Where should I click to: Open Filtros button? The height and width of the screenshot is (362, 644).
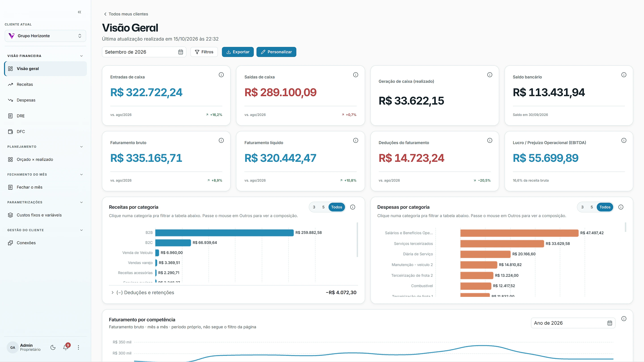[204, 52]
